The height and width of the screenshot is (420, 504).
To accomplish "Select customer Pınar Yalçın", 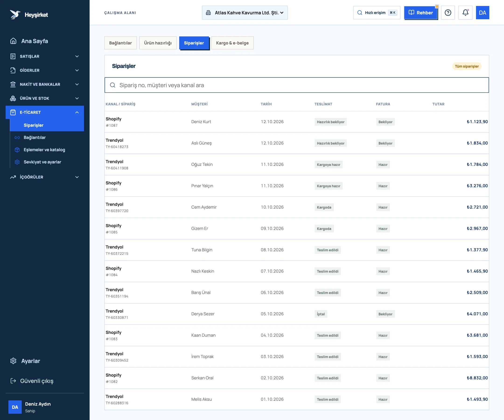I will click(x=202, y=186).
